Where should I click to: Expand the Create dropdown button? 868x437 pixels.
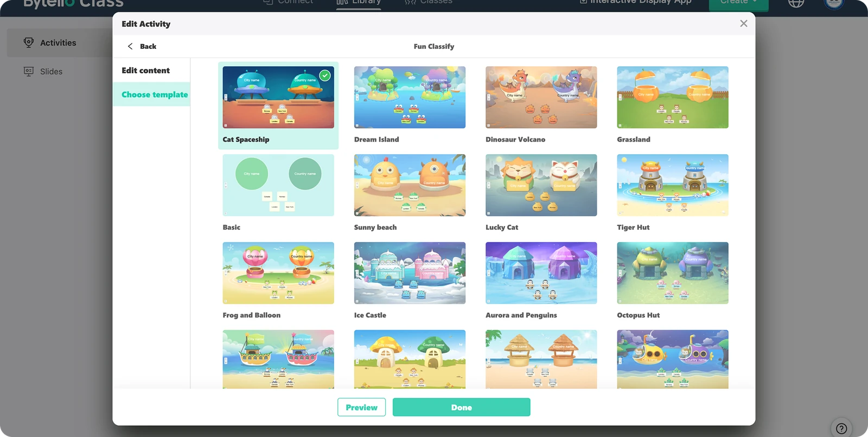(738, 3)
